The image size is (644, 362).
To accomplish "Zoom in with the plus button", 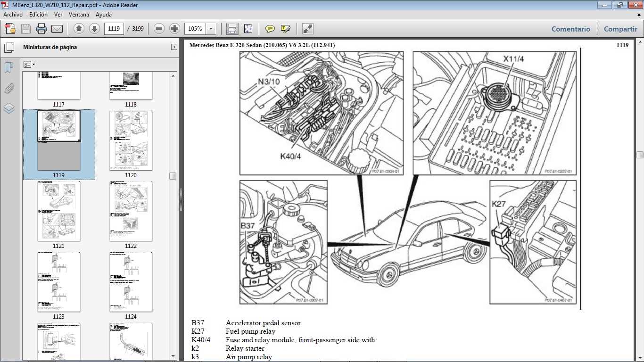I will 174,29.
